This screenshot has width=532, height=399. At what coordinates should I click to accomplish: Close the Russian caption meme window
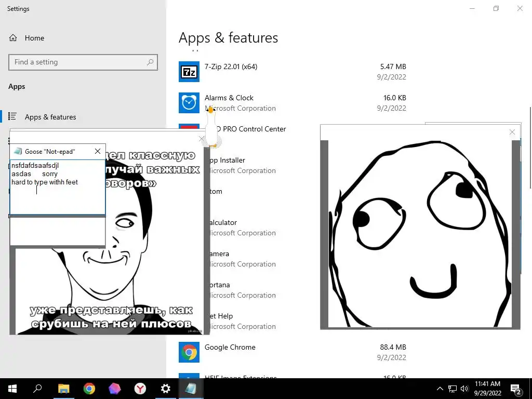(202, 139)
